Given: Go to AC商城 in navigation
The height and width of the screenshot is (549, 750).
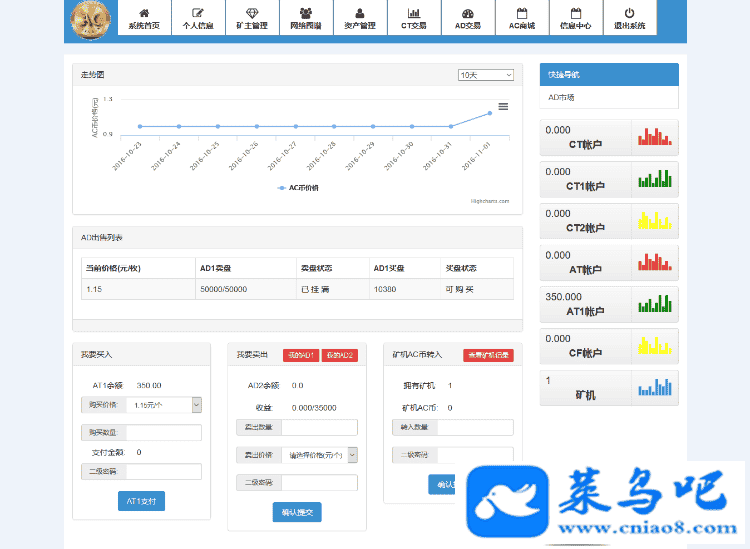Looking at the screenshot, I should 521,19.
